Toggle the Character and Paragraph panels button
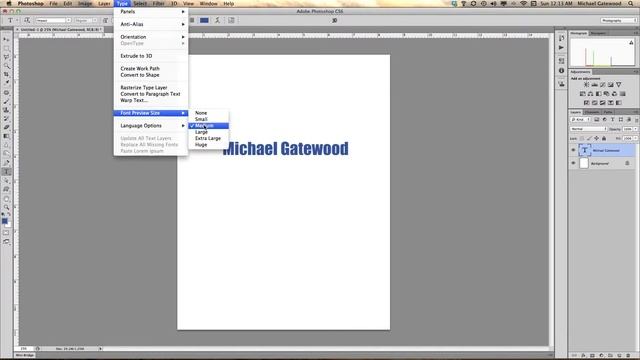Screen dimensions: 640x360 (231, 20)
